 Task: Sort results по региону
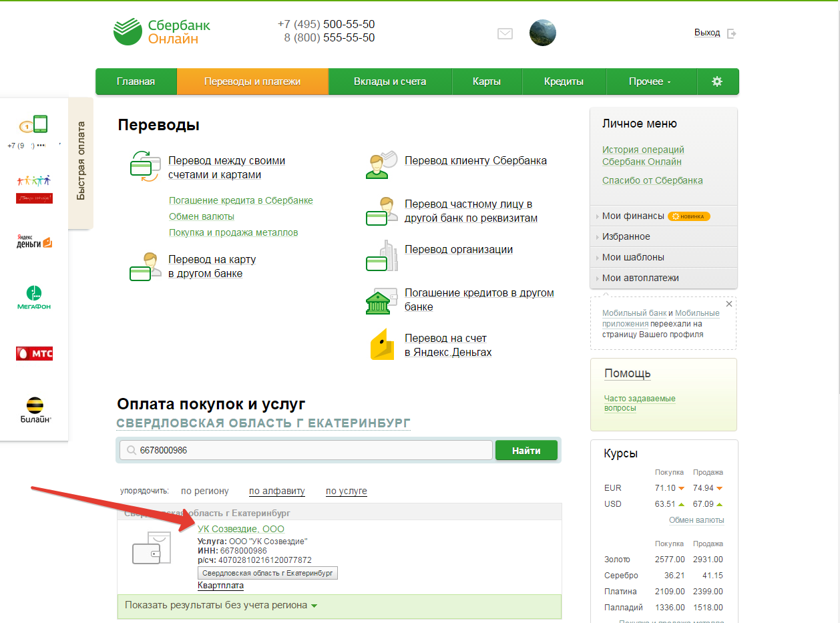click(x=204, y=491)
